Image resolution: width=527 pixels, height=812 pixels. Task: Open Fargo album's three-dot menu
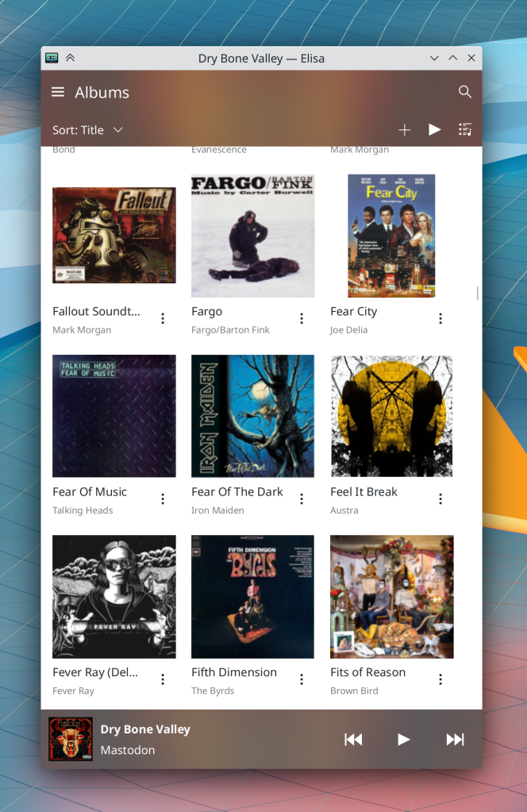tap(302, 318)
